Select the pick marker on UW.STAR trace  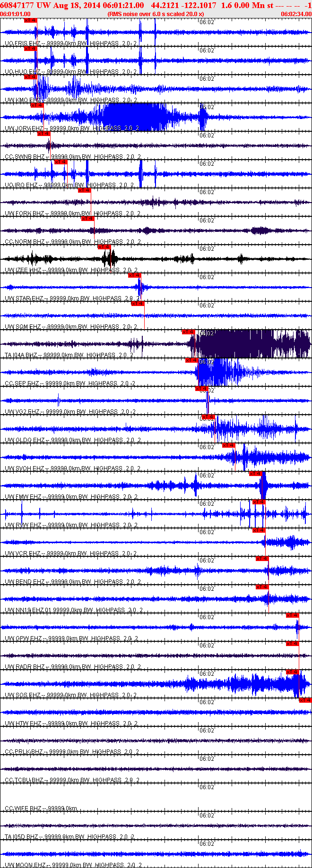tap(135, 275)
